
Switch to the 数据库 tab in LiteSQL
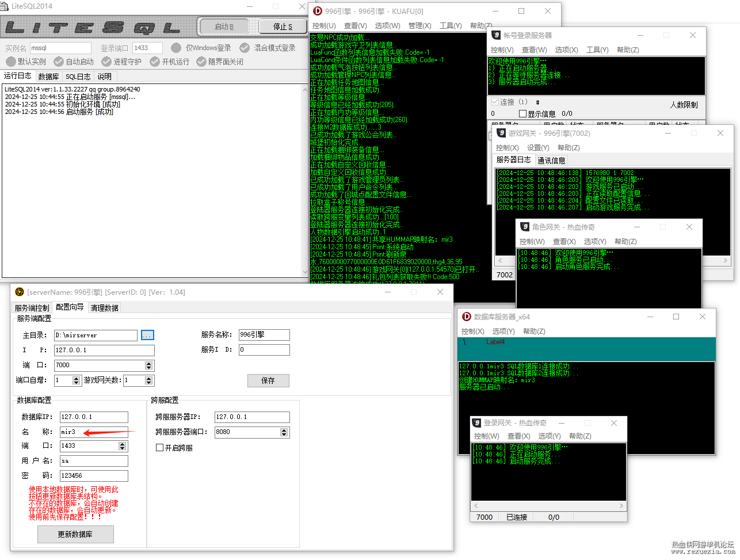(48, 77)
